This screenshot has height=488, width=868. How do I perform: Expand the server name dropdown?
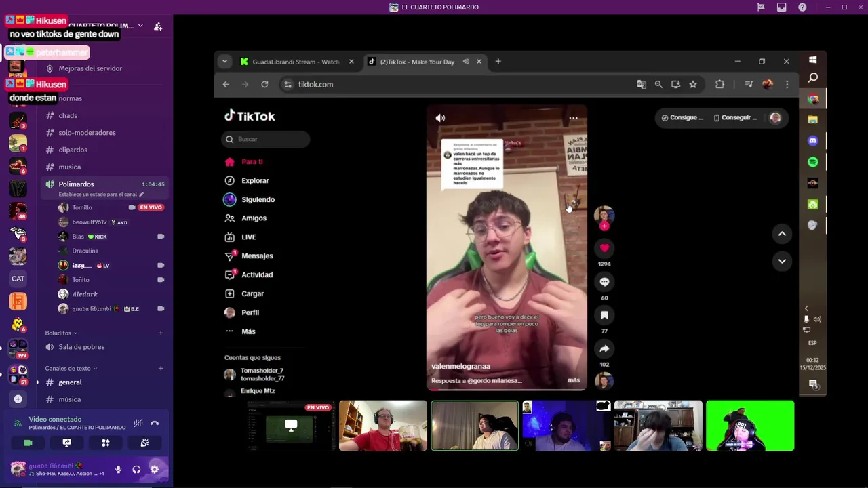click(140, 26)
